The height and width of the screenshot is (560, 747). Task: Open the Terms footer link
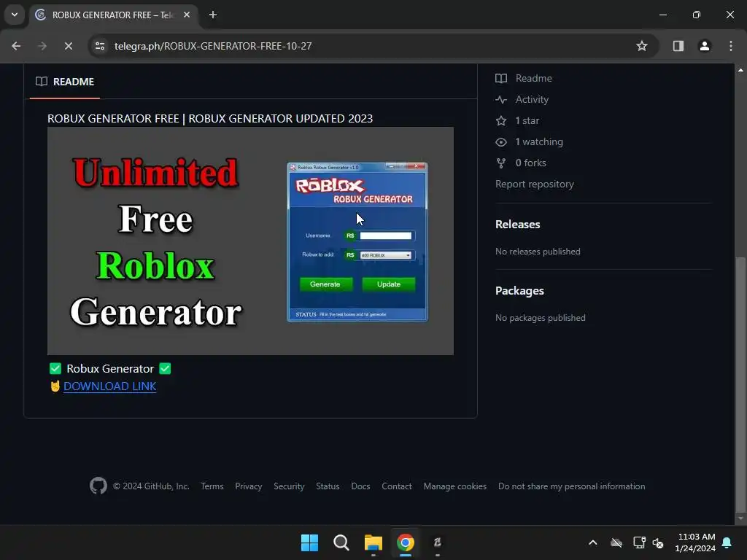click(x=212, y=486)
